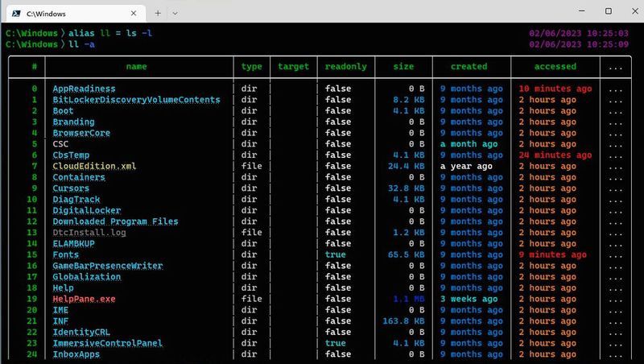Close the C:\Windows terminal tab
The height and width of the screenshot is (364, 644).
point(134,14)
